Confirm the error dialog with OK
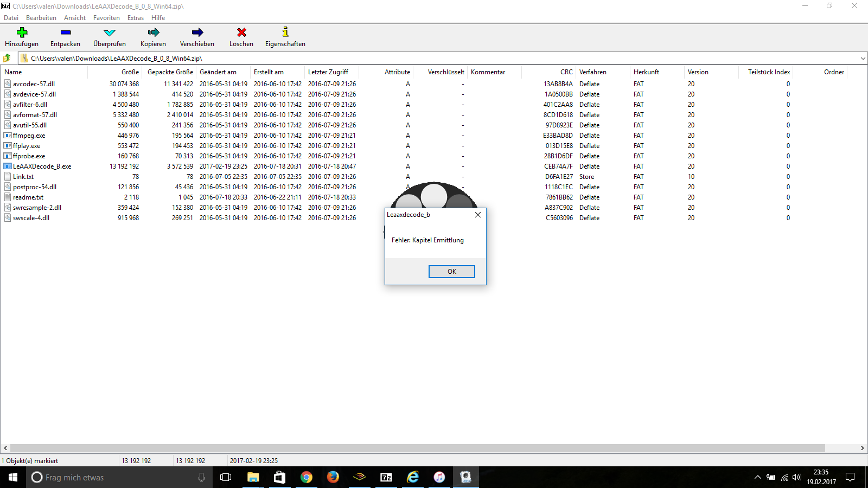 451,272
